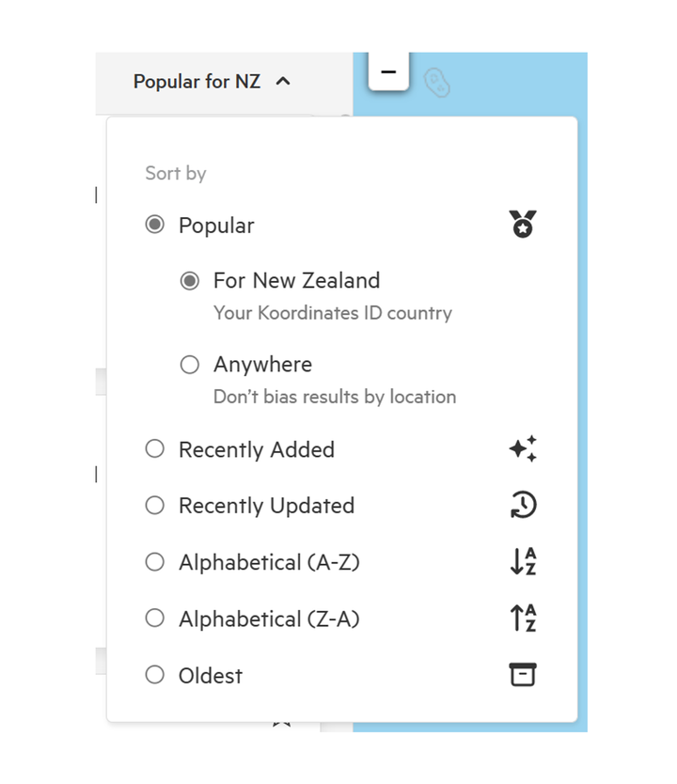The image size is (677, 784).
Task: Collapse the Popular for NZ chevron
Action: (x=283, y=81)
